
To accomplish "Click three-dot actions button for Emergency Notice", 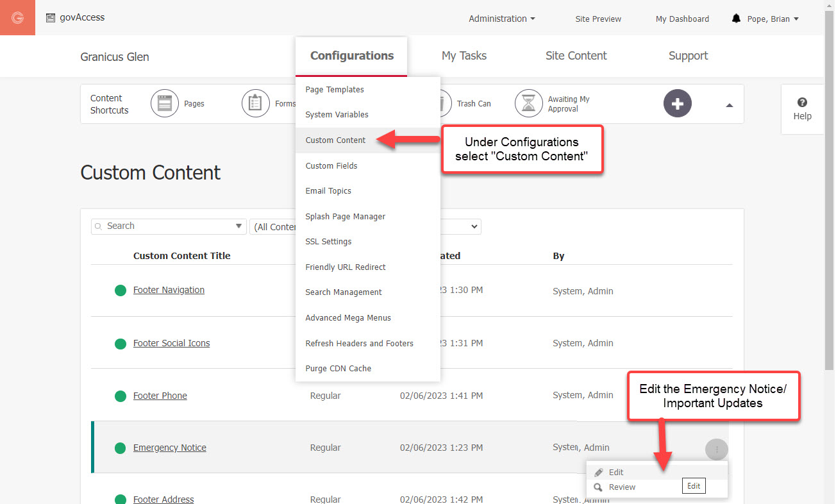I will [x=716, y=449].
